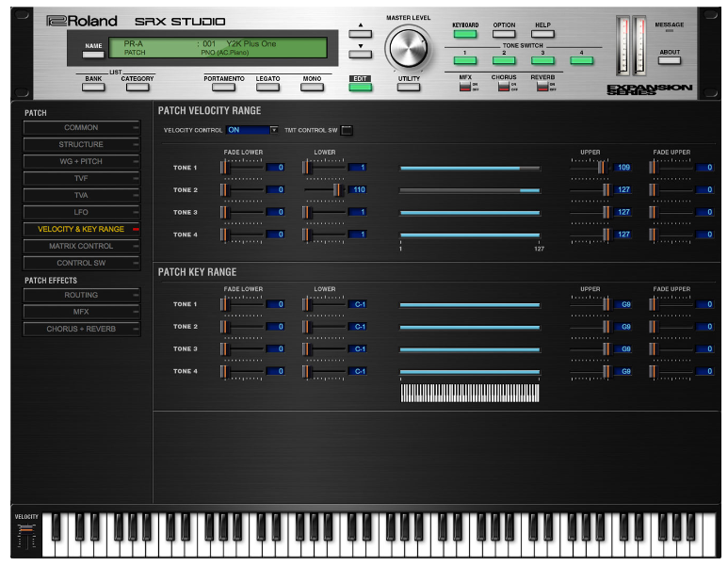
Task: Open the CONTROL SW page
Action: 81,264
